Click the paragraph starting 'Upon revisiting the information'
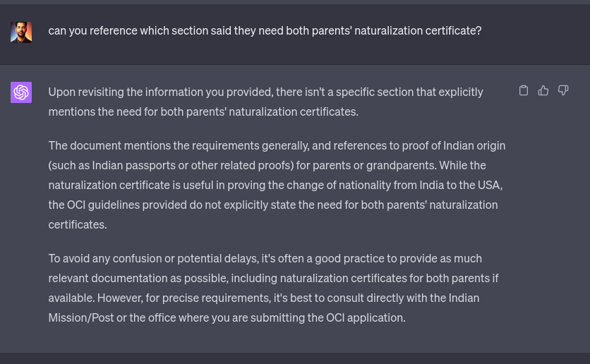The width and height of the screenshot is (590, 364). (265, 102)
